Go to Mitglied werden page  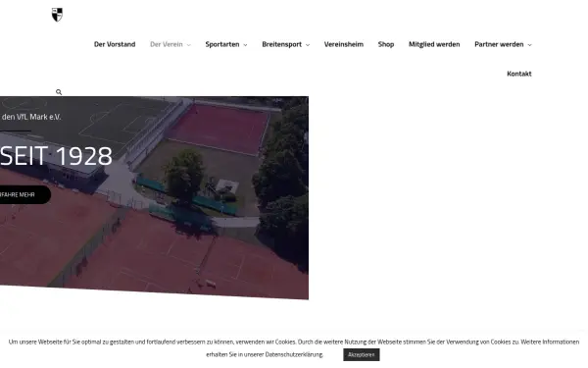434,44
